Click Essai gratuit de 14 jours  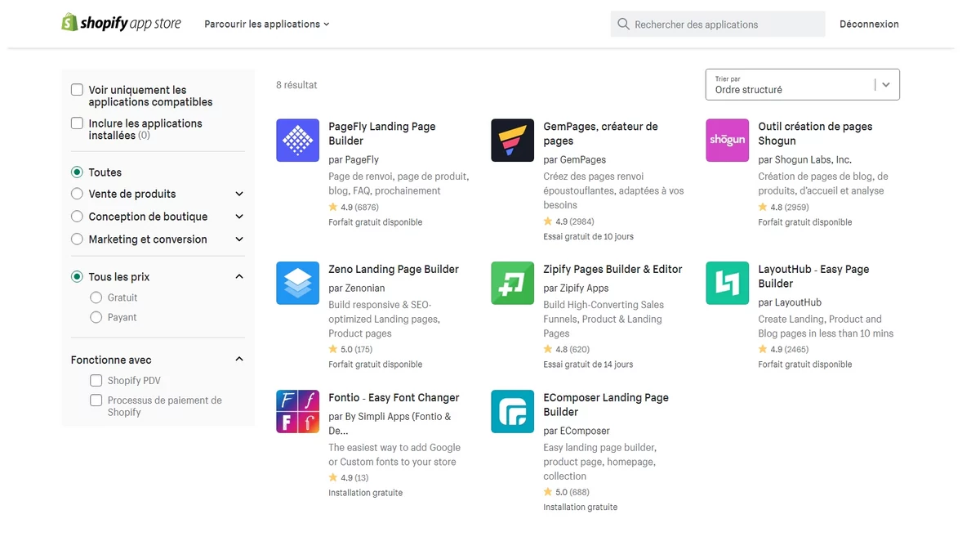588,364
